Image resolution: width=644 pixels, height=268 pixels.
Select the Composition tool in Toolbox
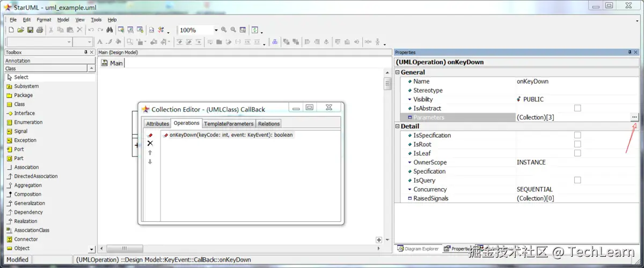pos(28,195)
